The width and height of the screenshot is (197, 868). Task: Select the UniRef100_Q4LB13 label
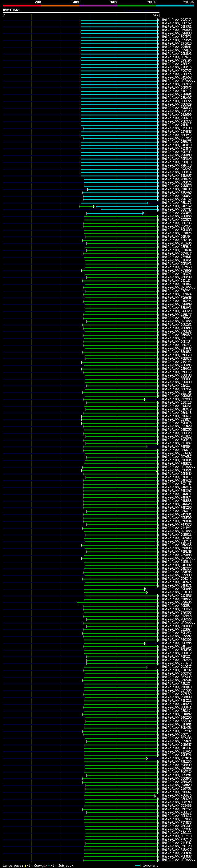176,145
